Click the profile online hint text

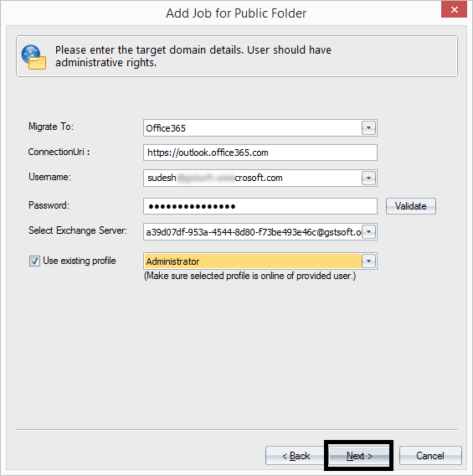249,276
